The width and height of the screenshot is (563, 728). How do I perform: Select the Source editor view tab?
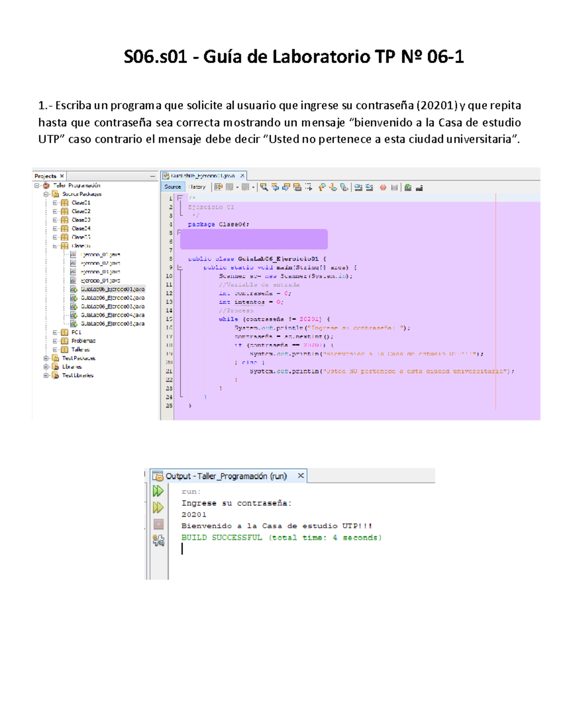click(173, 187)
